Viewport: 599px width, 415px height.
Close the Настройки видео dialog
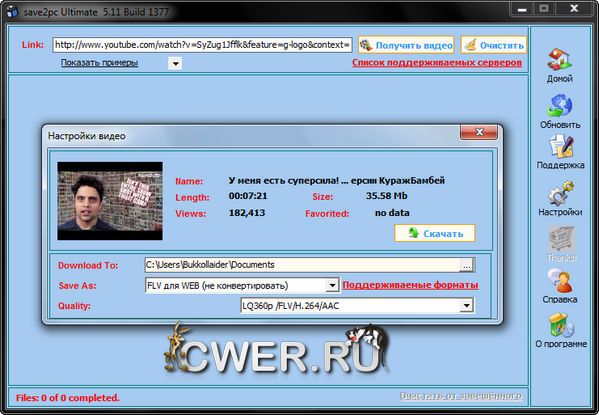(479, 132)
